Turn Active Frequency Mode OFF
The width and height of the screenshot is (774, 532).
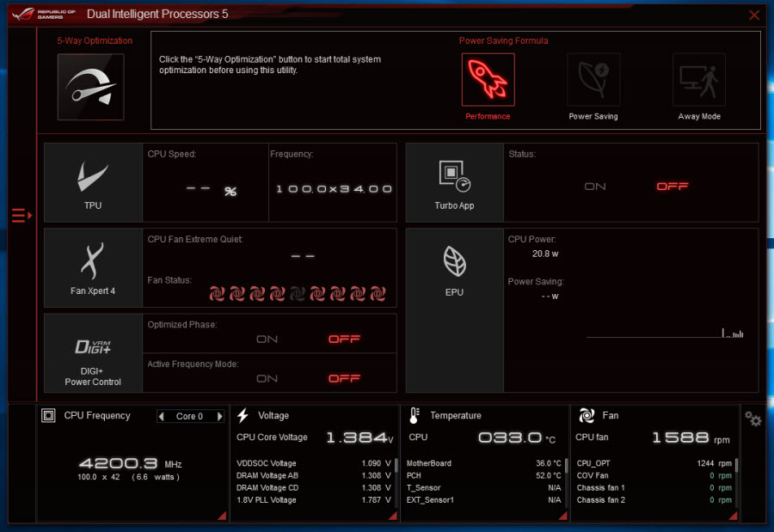(x=344, y=378)
